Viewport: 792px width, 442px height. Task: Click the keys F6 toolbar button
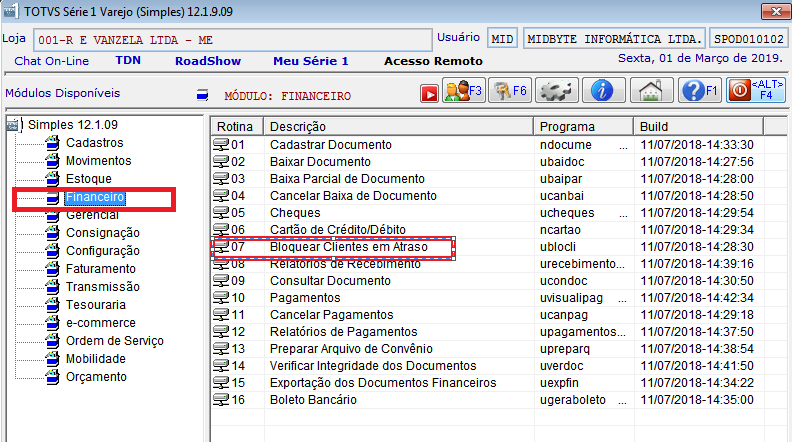(510, 90)
